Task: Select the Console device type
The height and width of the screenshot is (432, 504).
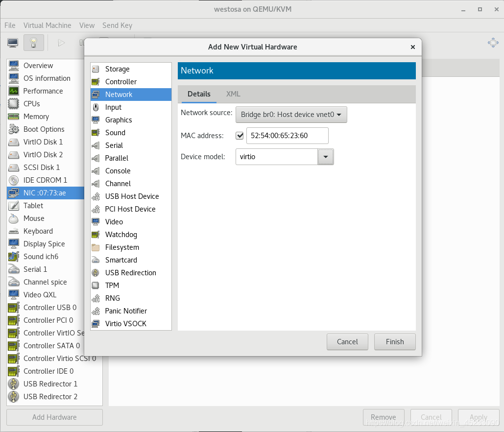Action: (118, 171)
